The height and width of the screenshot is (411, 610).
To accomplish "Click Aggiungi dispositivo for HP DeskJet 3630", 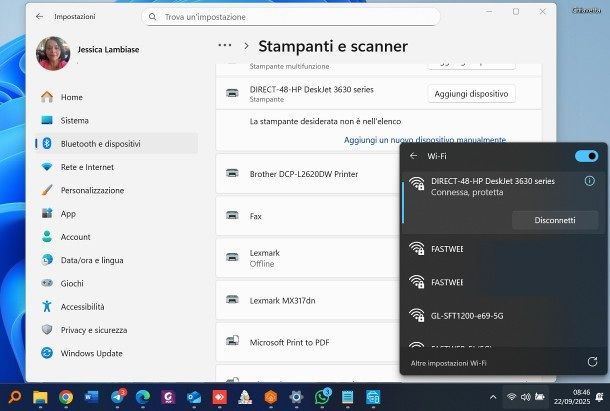I will (472, 94).
